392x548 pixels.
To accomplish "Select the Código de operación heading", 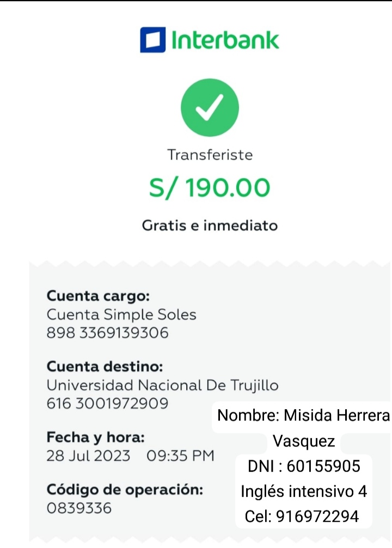I will 125,489.
